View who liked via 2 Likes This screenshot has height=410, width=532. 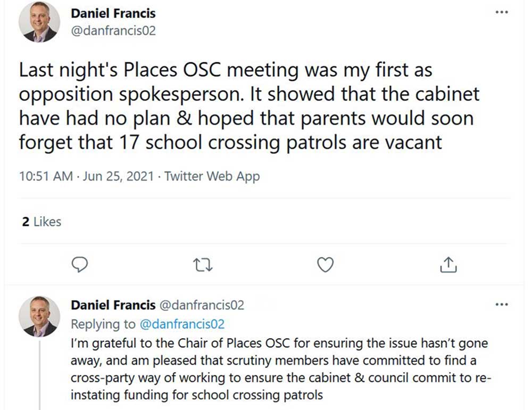(x=41, y=222)
